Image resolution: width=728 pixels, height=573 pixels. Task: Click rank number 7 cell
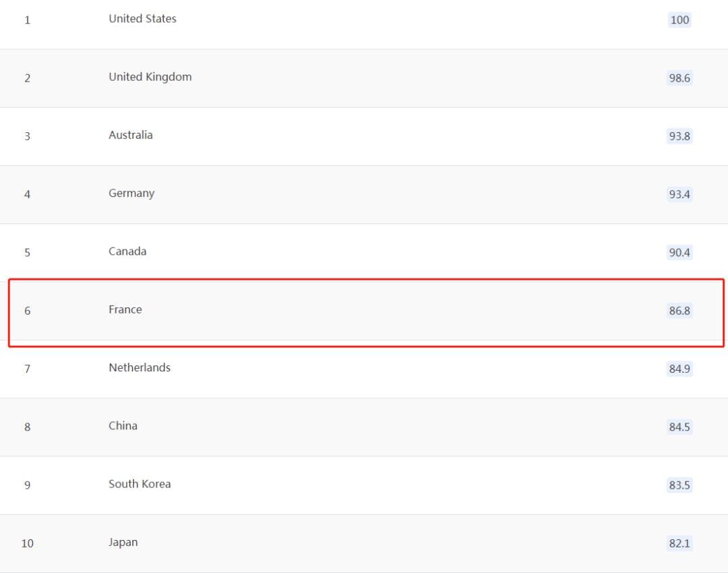coord(28,369)
